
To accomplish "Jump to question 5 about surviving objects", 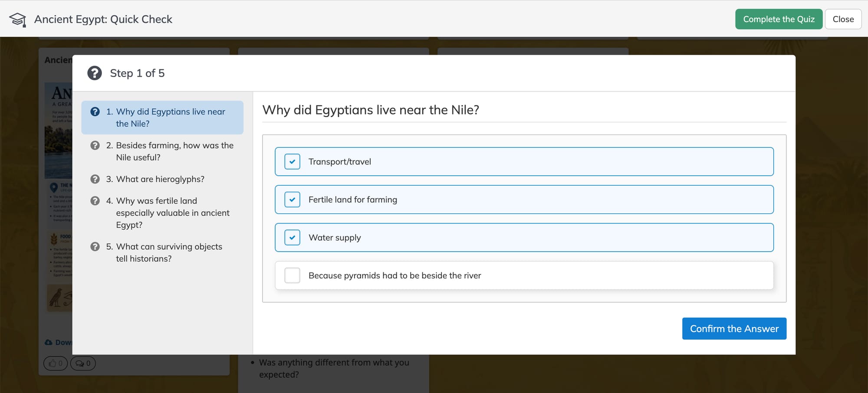I will coord(162,252).
